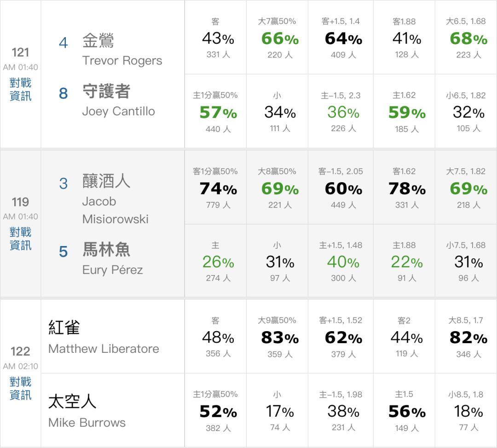The height and width of the screenshot is (448, 497).
Task: Select the 大7贏50% cell showing 66%
Action: tap(280, 38)
